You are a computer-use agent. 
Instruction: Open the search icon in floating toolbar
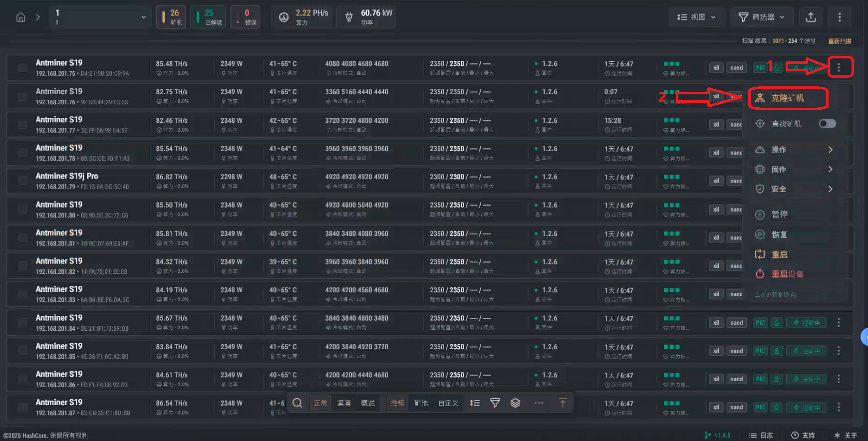point(297,403)
